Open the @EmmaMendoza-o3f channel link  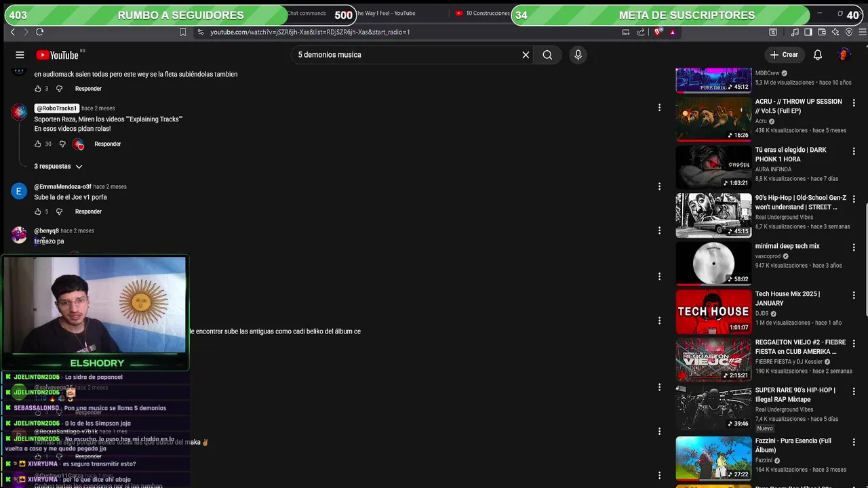pos(63,186)
